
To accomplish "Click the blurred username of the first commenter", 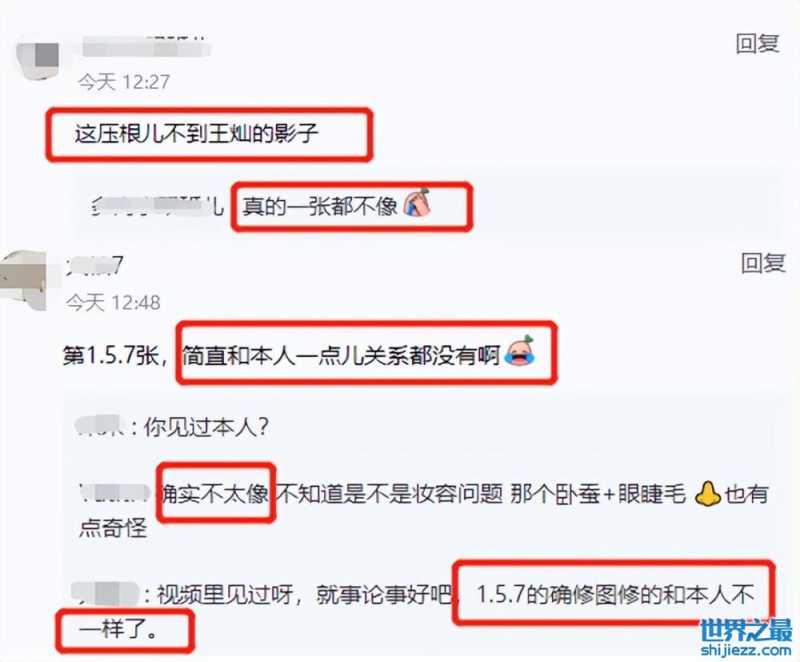I will click(146, 47).
